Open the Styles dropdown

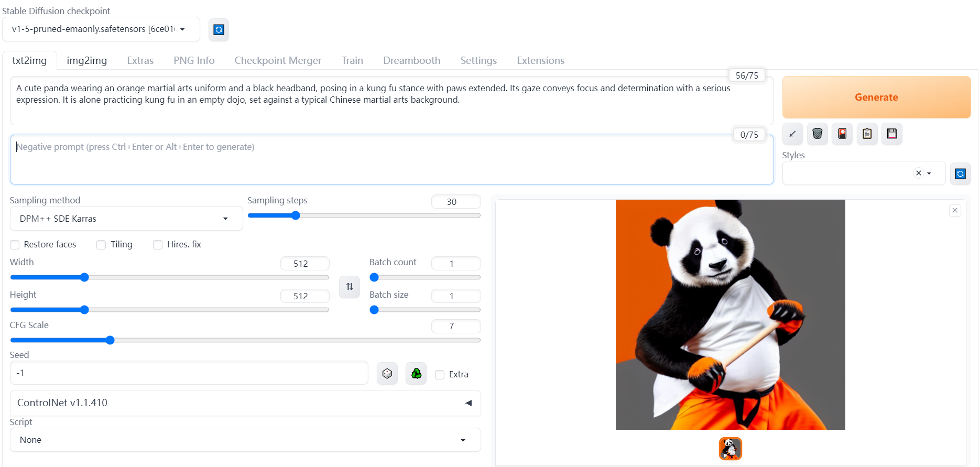coord(864,173)
